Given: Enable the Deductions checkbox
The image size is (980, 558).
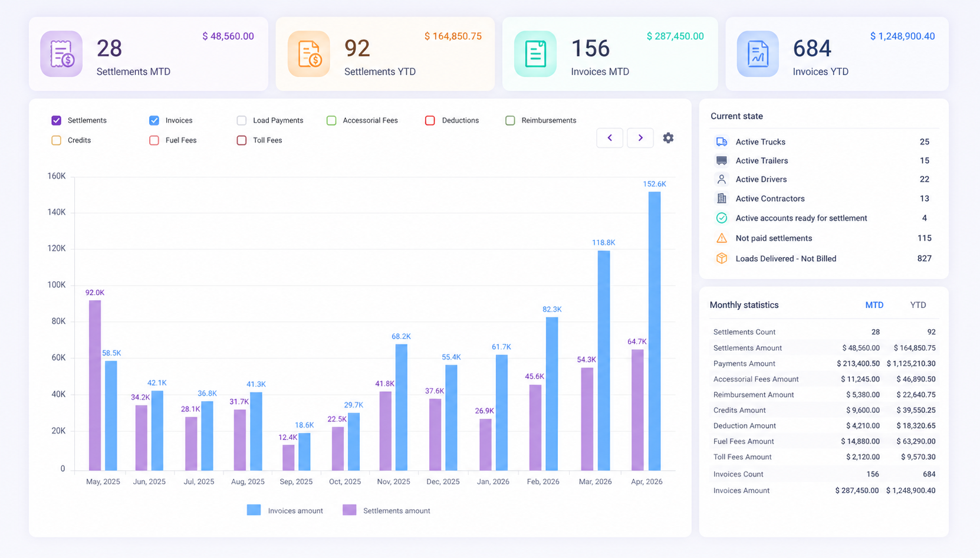Looking at the screenshot, I should tap(430, 120).
